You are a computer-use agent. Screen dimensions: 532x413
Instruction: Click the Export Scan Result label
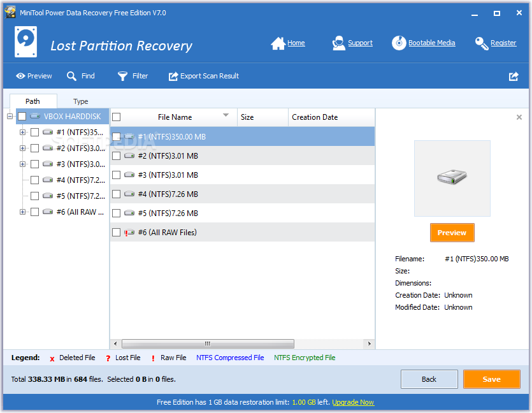(x=210, y=76)
